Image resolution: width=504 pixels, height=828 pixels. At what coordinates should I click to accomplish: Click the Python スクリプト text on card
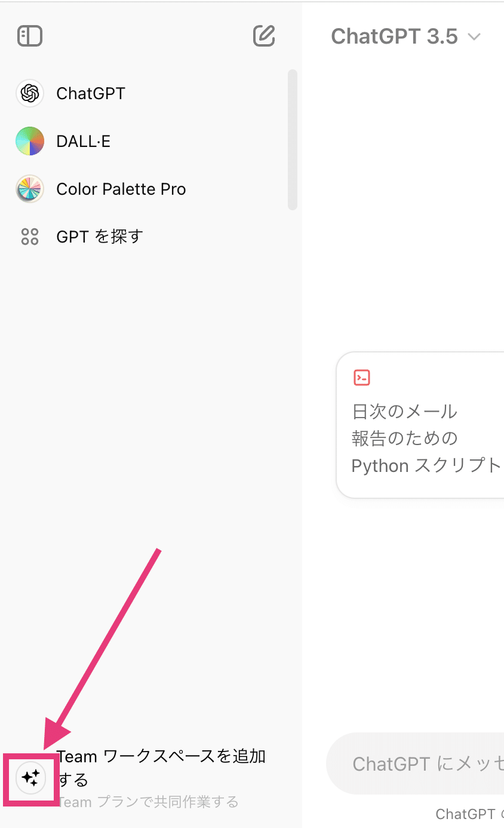(426, 466)
